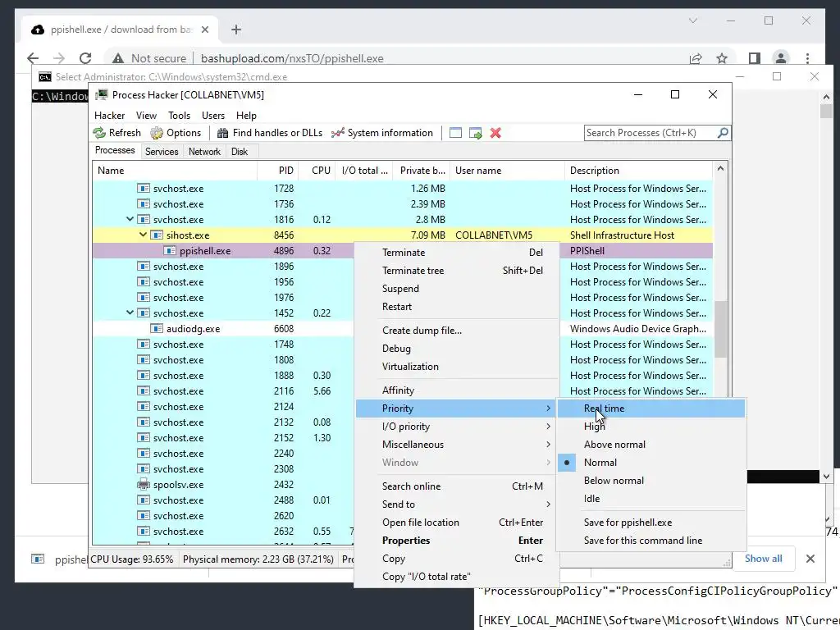Click process list scroll up arrow
The width and height of the screenshot is (840, 630).
[720, 169]
